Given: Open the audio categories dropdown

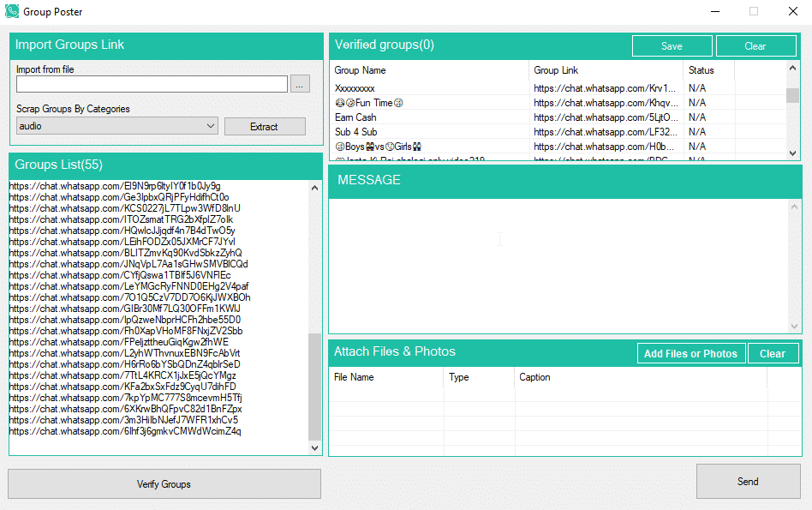Looking at the screenshot, I should pyautogui.click(x=117, y=126).
